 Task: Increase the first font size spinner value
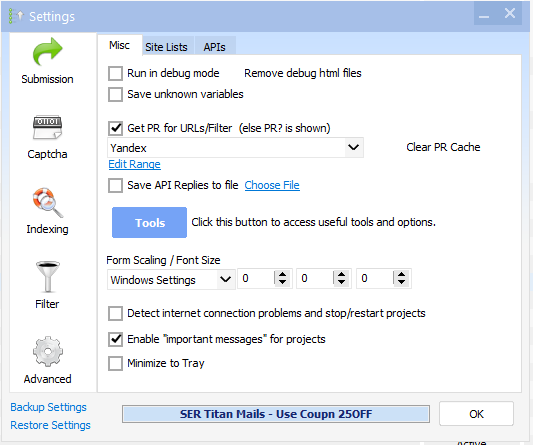[x=282, y=274]
